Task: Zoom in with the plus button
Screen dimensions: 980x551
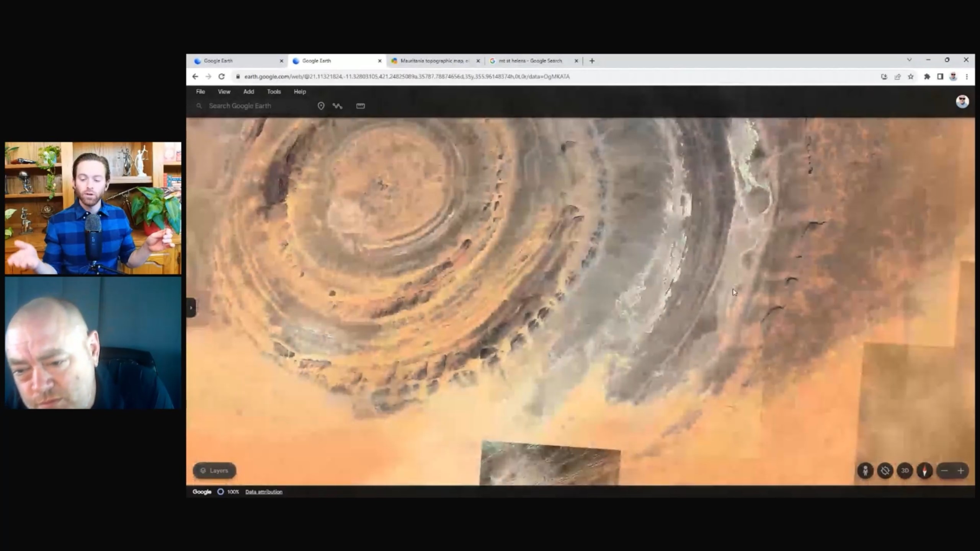Action: point(961,471)
